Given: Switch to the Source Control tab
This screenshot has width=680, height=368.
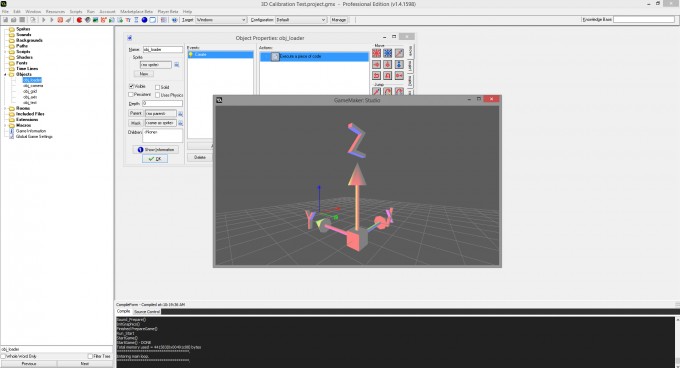Looking at the screenshot, I should tap(147, 312).
